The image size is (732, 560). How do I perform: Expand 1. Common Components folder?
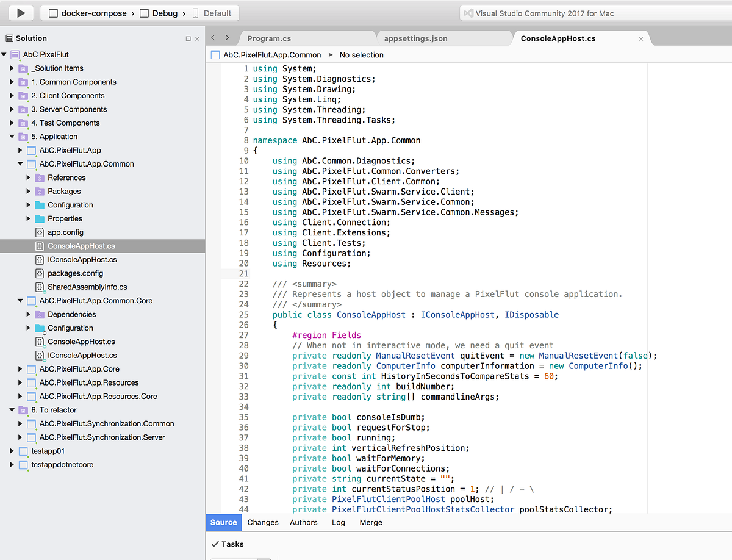[x=12, y=82]
